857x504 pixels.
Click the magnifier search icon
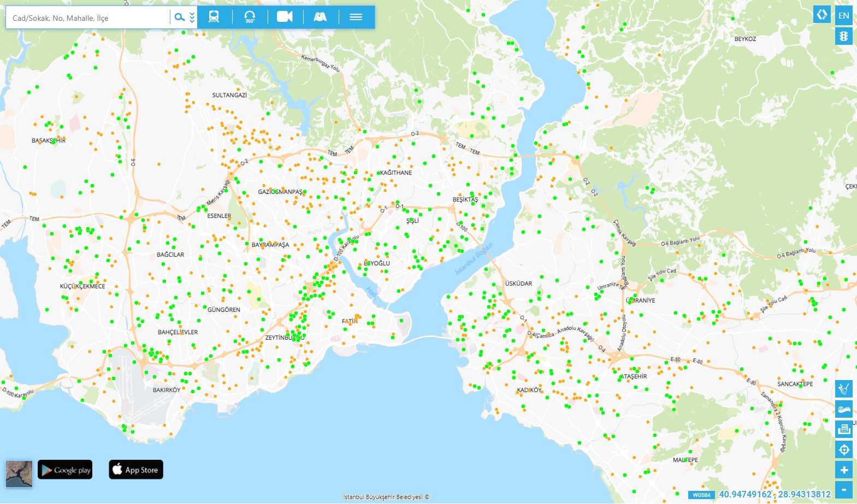[179, 17]
